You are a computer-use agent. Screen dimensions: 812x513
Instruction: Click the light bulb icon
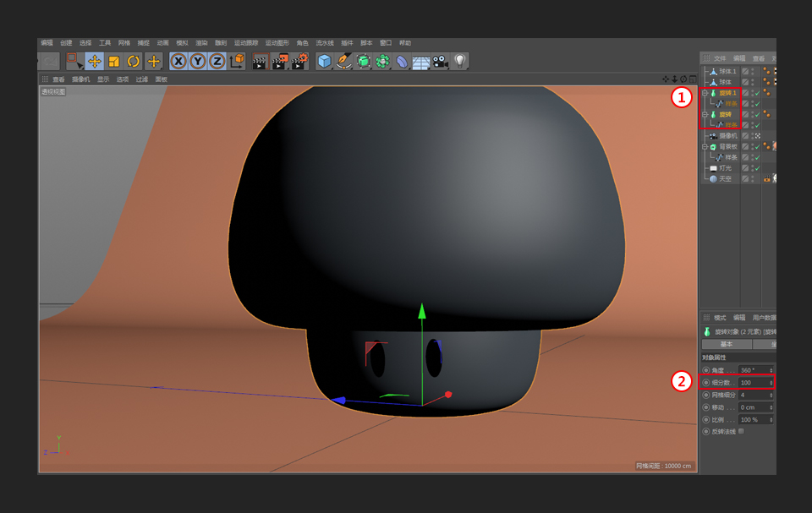point(459,61)
